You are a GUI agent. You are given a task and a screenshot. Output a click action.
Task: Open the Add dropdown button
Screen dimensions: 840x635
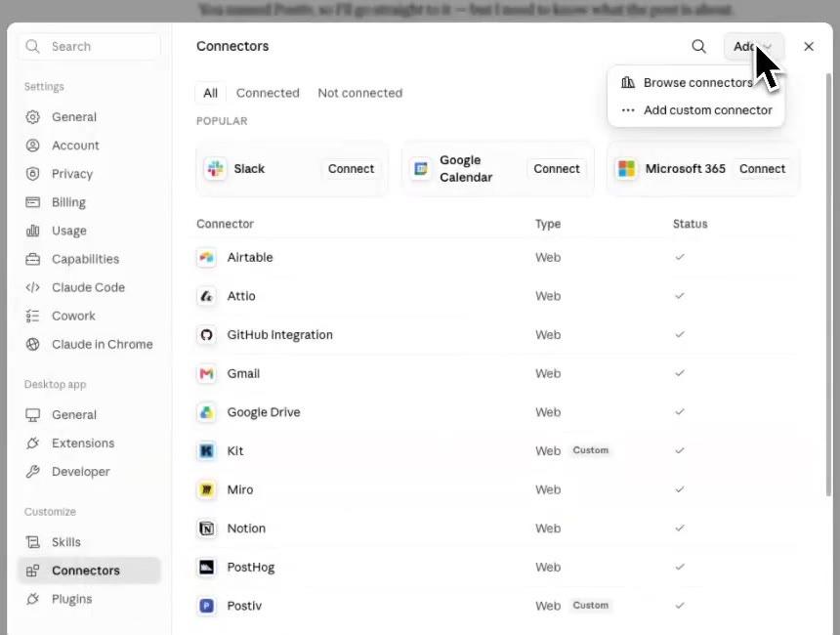pos(753,47)
